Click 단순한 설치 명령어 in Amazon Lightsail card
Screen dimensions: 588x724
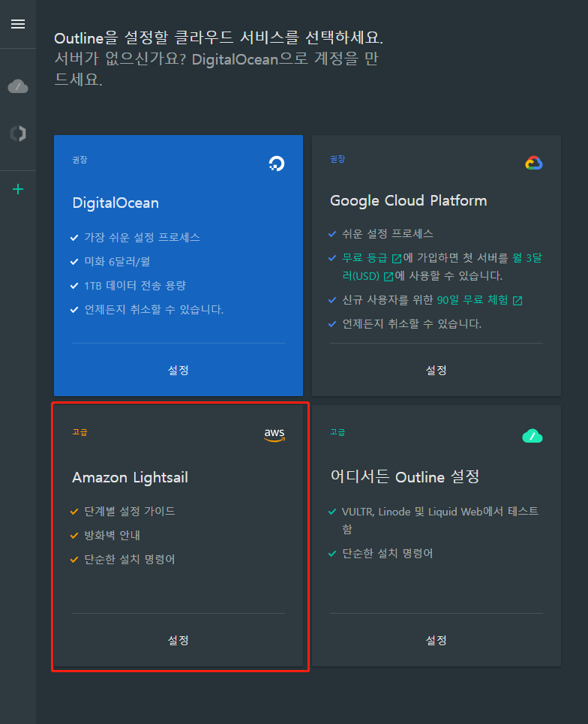130,559
